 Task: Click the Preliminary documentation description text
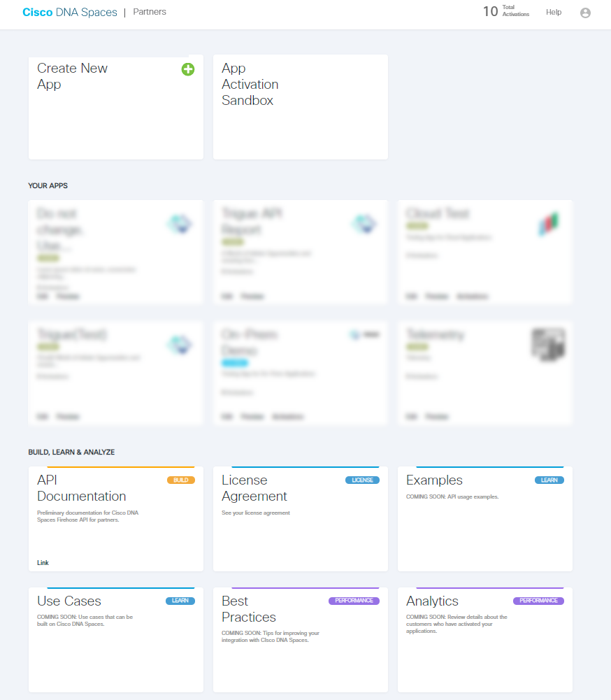[88, 516]
